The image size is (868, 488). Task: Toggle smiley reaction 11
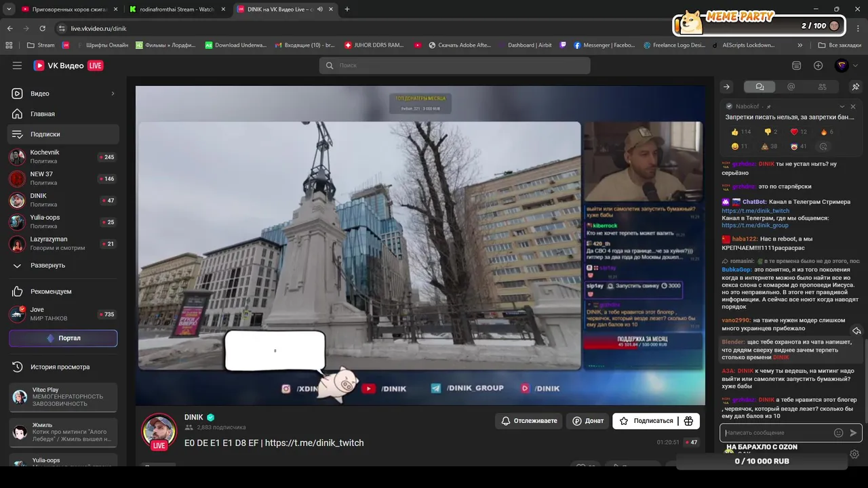[740, 146]
